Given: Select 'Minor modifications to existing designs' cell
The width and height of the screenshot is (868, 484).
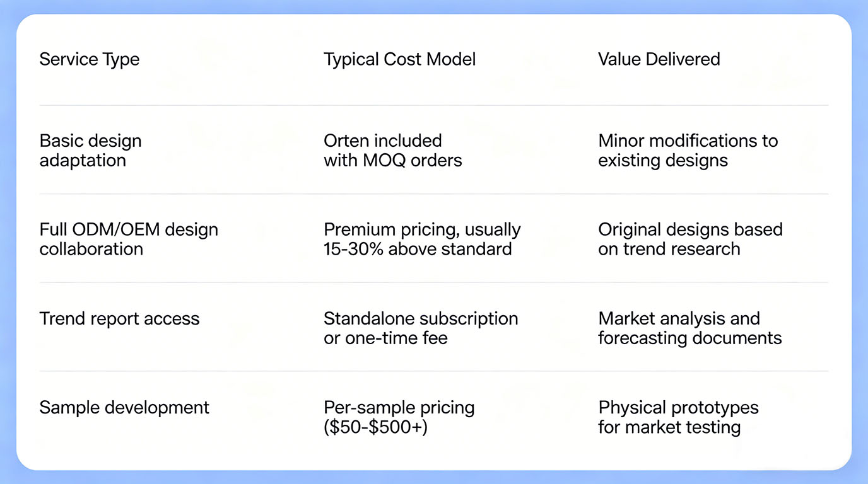Looking at the screenshot, I should click(x=688, y=150).
